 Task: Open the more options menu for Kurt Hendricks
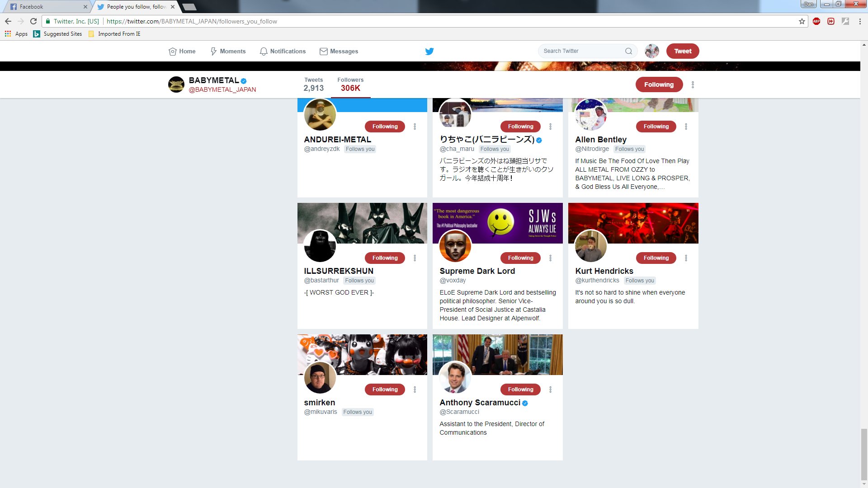pos(686,258)
